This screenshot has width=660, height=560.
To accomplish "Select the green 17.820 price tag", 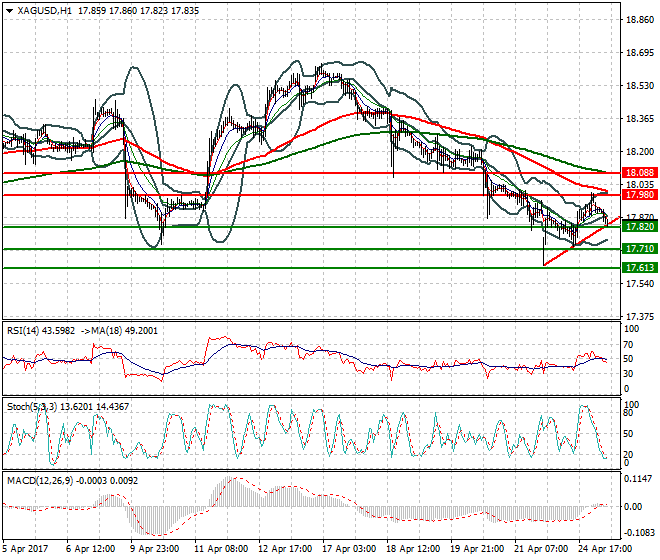I will pos(638,227).
